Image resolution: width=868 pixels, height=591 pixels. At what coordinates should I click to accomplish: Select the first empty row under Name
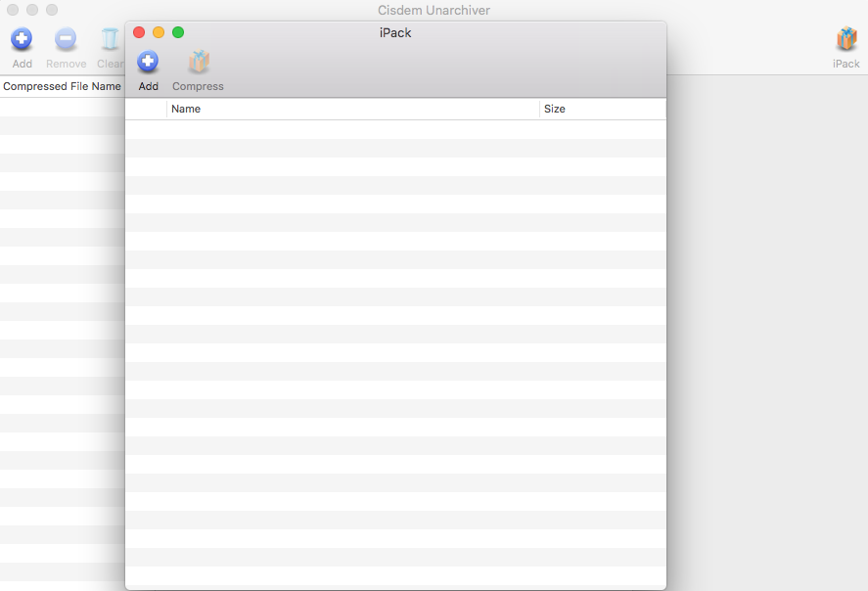tap(352, 129)
